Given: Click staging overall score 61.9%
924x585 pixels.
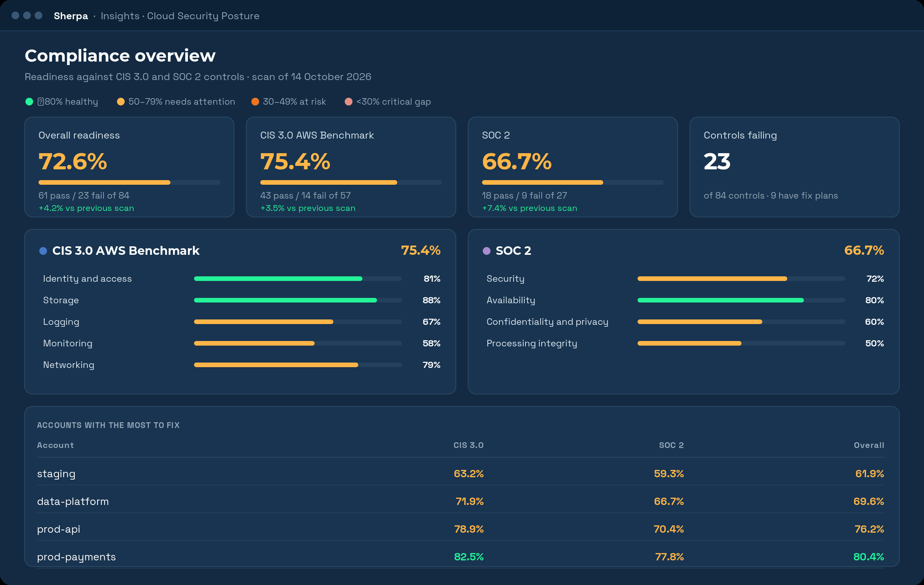Looking at the screenshot, I should (870, 474).
